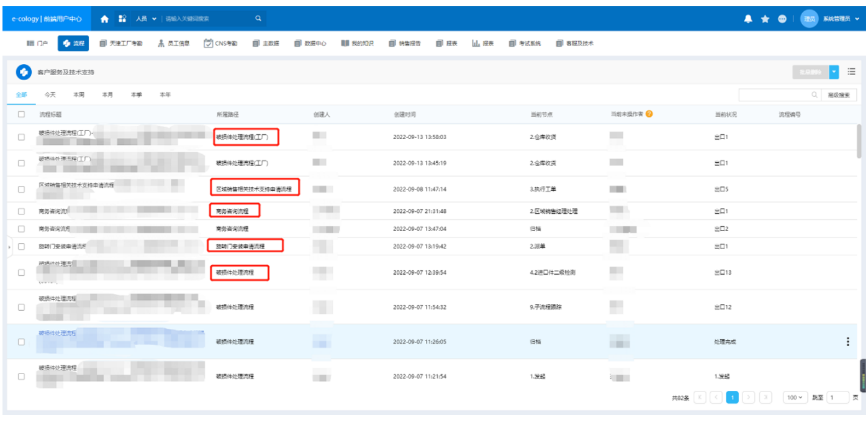Image resolution: width=868 pixels, height=430 pixels.
Task: Expand the 系统管理员 account menu
Action: (841, 19)
